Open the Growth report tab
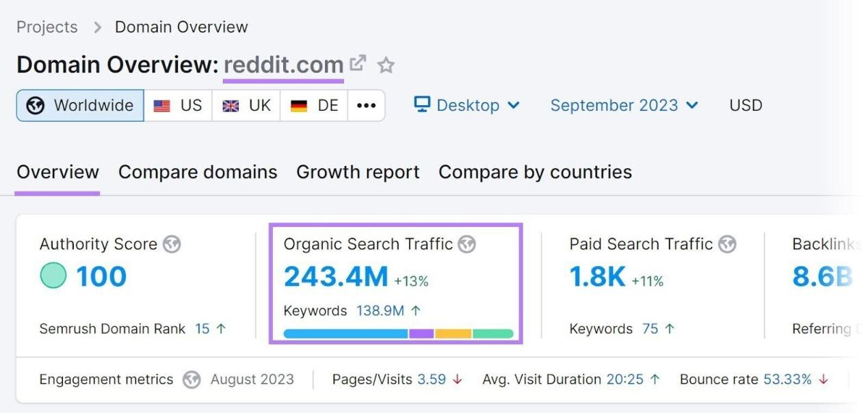Image resolution: width=868 pixels, height=413 pixels. (x=358, y=172)
